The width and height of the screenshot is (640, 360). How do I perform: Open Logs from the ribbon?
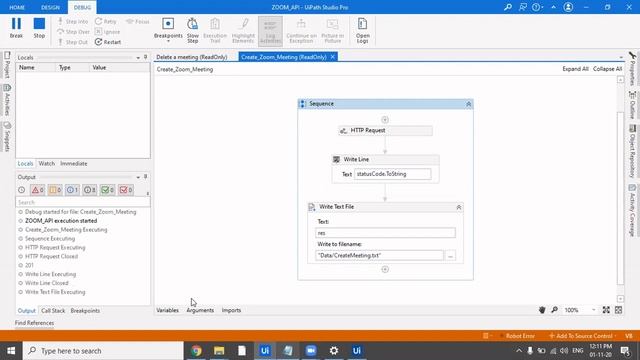pyautogui.click(x=362, y=30)
